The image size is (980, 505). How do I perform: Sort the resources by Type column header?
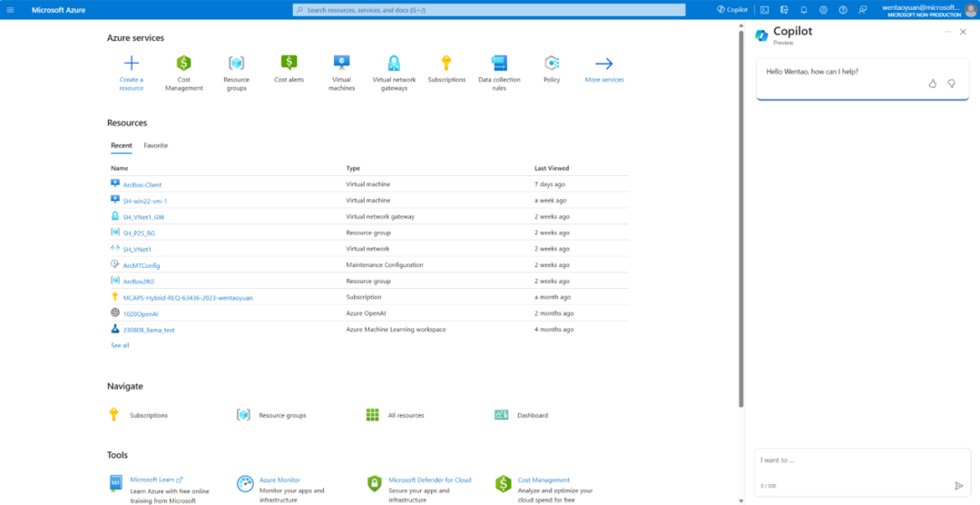353,168
